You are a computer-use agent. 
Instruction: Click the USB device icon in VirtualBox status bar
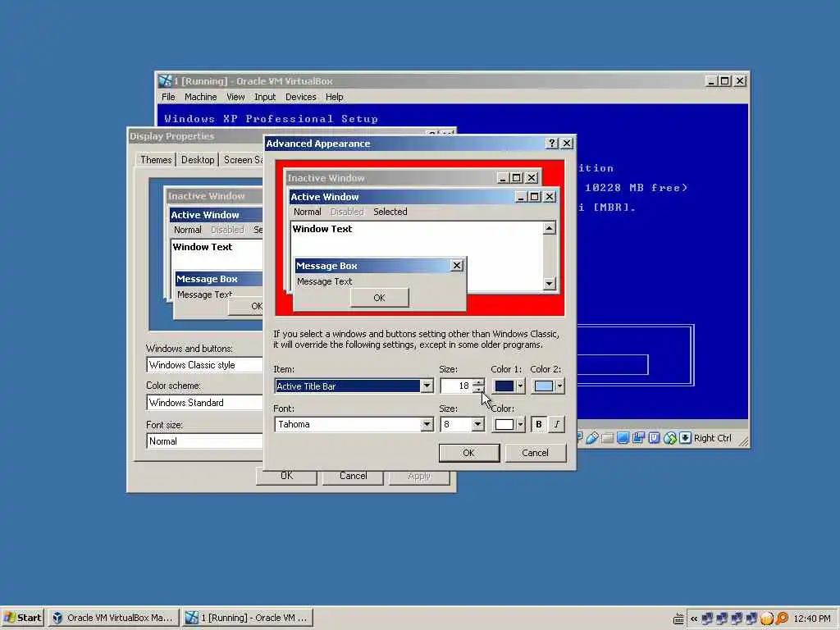tap(591, 438)
